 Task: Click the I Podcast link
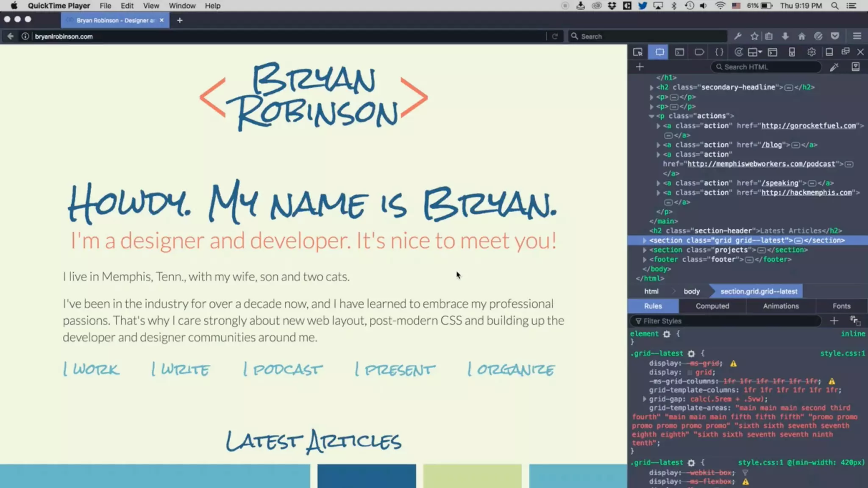pos(283,370)
